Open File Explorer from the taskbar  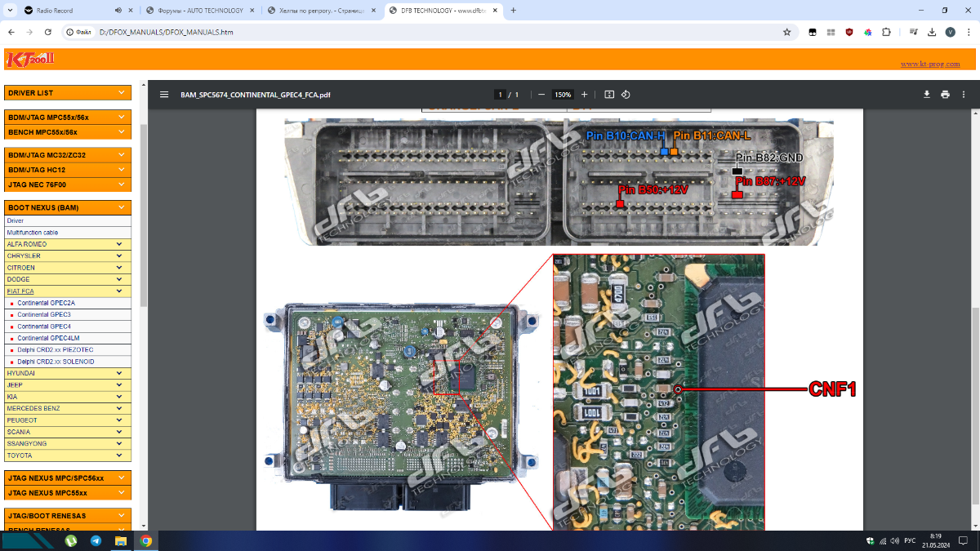pyautogui.click(x=121, y=540)
